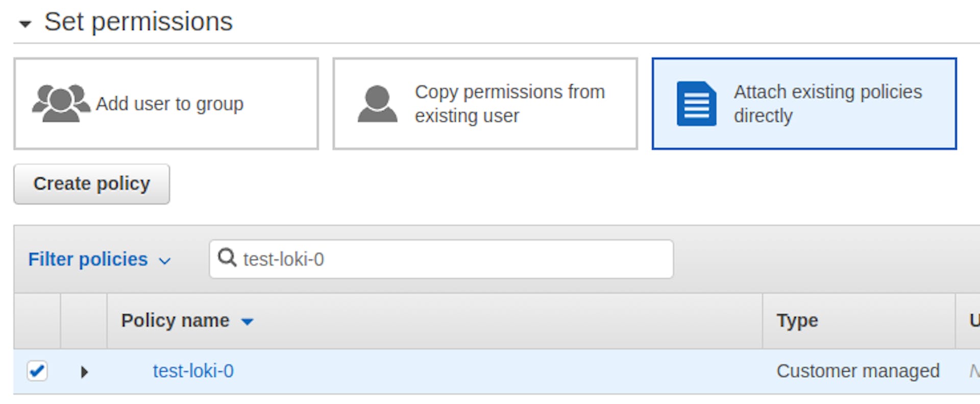Screen dimensions: 980x404
Task: Click the Policy name sort arrow
Action: click(x=248, y=321)
